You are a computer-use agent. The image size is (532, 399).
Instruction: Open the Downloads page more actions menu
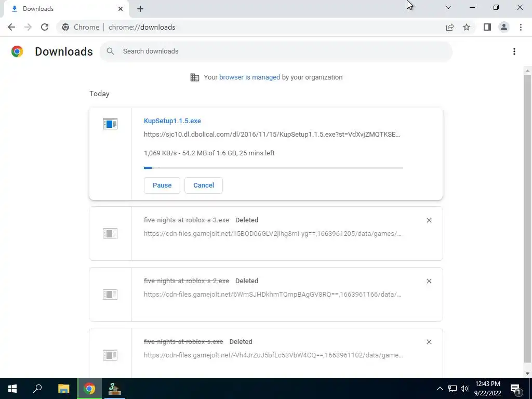point(514,51)
